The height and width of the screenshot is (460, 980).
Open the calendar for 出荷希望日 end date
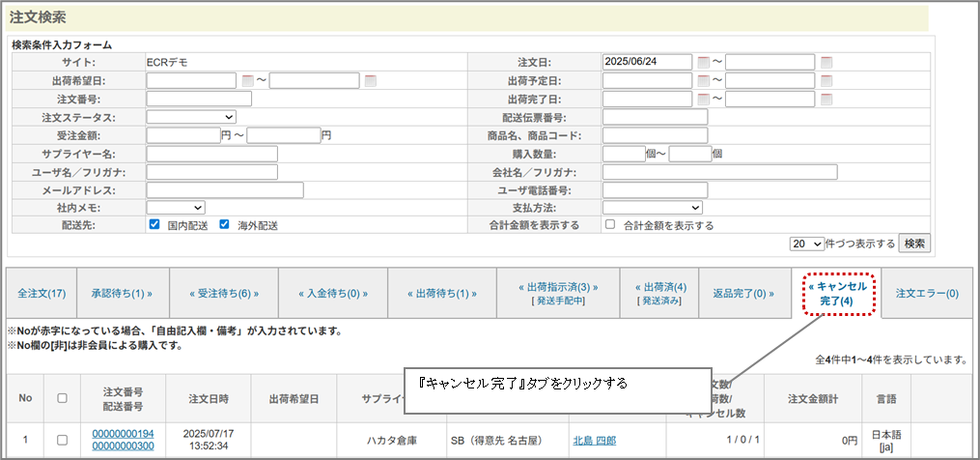[x=371, y=80]
